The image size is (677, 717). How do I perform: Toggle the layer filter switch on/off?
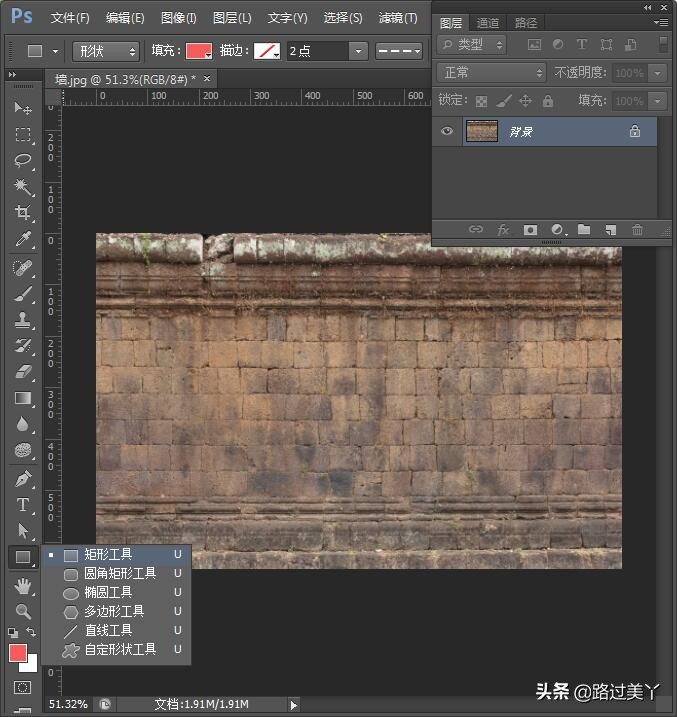(x=655, y=44)
